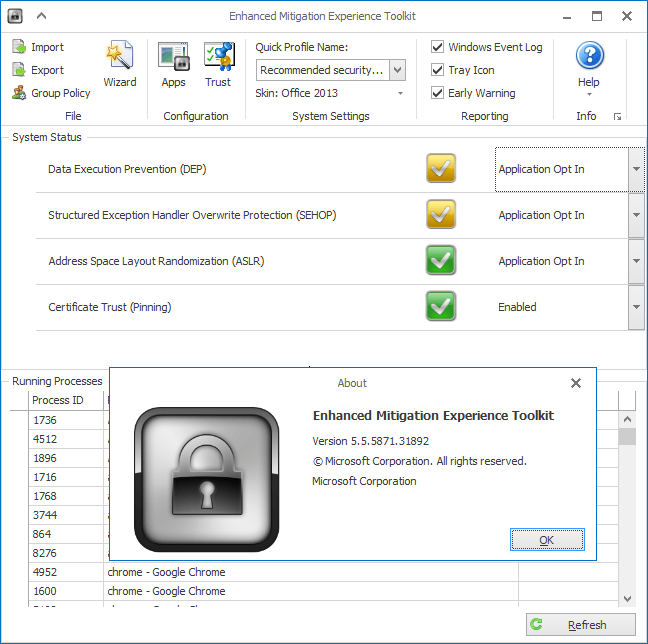Screen dimensions: 648x644
Task: Click the SEHOP yellow status checkmark
Action: 441,214
